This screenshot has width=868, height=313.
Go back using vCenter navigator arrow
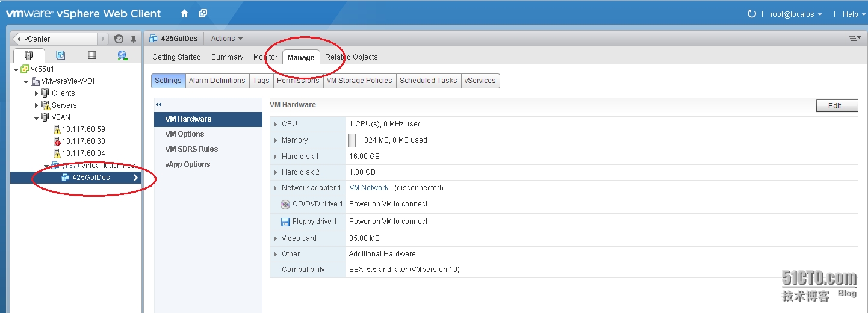coord(17,39)
